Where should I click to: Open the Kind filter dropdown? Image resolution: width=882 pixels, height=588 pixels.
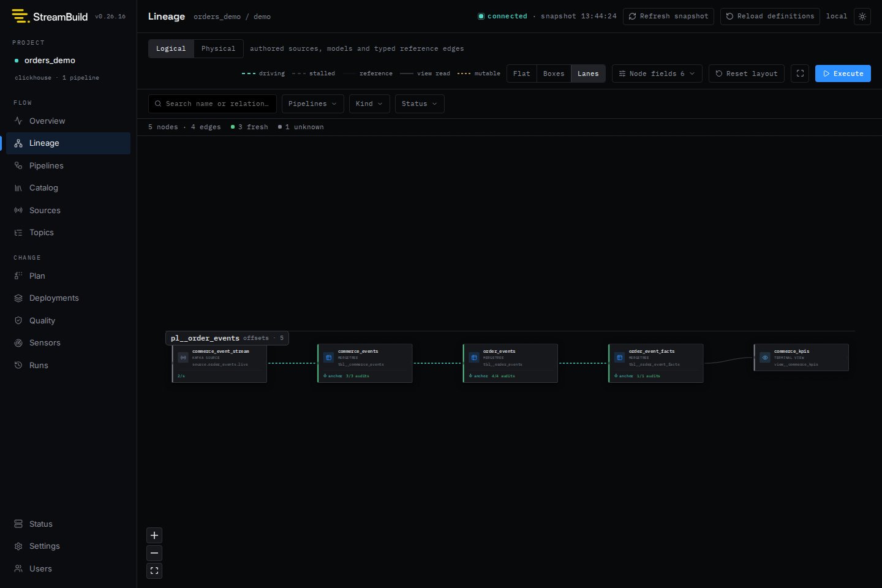click(369, 104)
